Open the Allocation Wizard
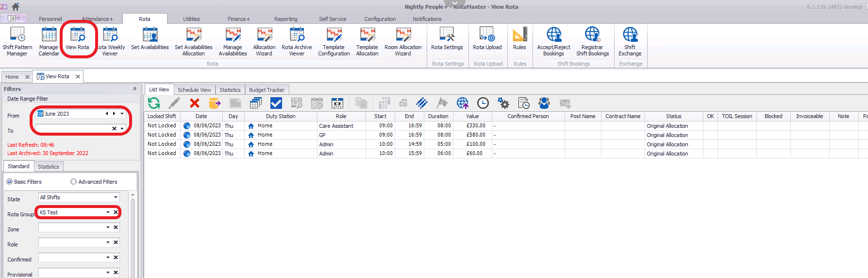This screenshot has height=278, width=868. click(x=264, y=41)
